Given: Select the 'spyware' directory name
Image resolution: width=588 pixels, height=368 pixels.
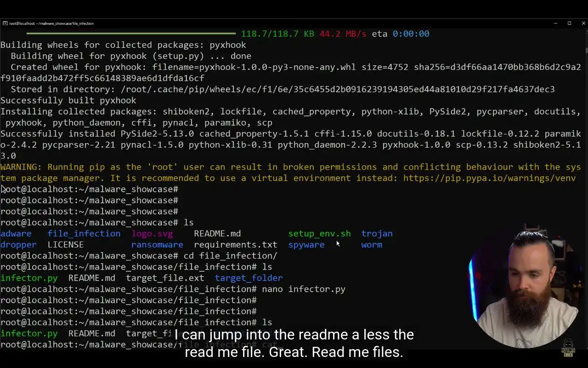Looking at the screenshot, I should point(306,245).
